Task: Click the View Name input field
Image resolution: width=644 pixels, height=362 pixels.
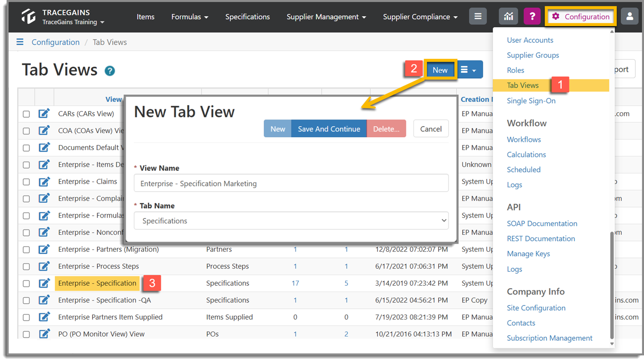Action: coord(291,183)
